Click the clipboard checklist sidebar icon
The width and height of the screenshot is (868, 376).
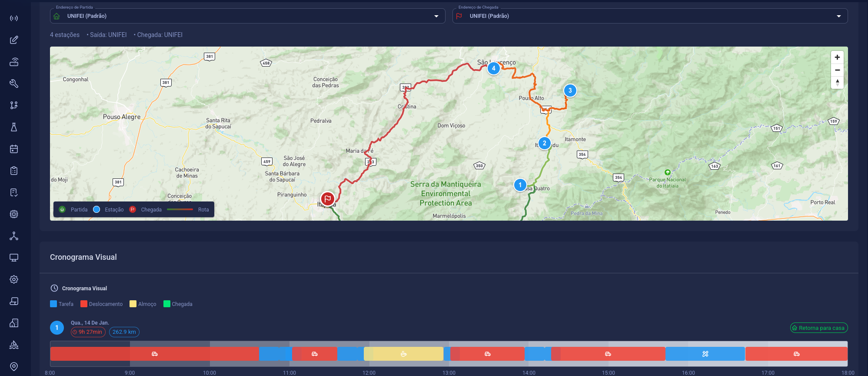[x=14, y=171]
